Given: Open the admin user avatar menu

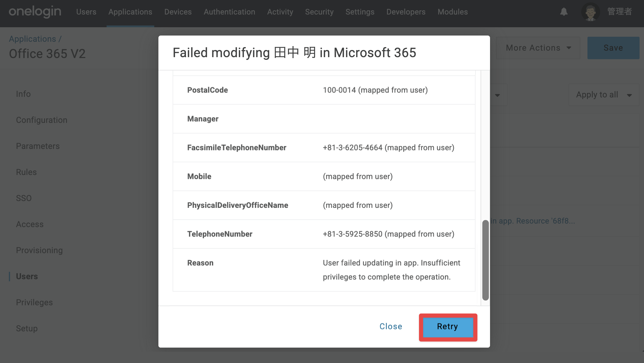Looking at the screenshot, I should coord(590,12).
